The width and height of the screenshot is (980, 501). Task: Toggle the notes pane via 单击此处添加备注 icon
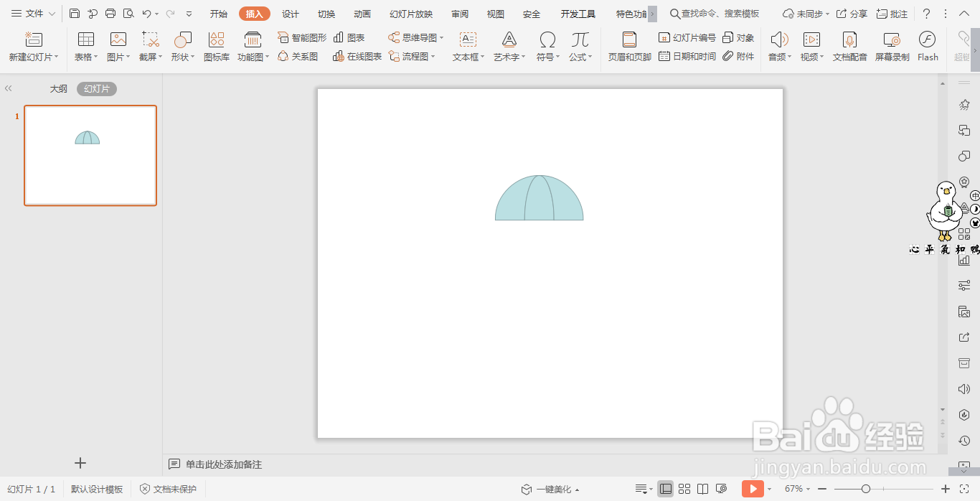click(174, 464)
